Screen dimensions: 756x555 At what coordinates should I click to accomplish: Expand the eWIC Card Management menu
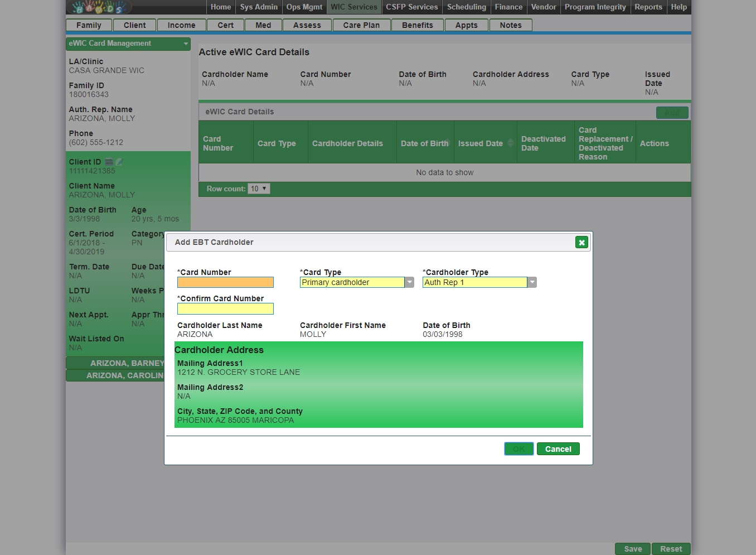pos(186,44)
